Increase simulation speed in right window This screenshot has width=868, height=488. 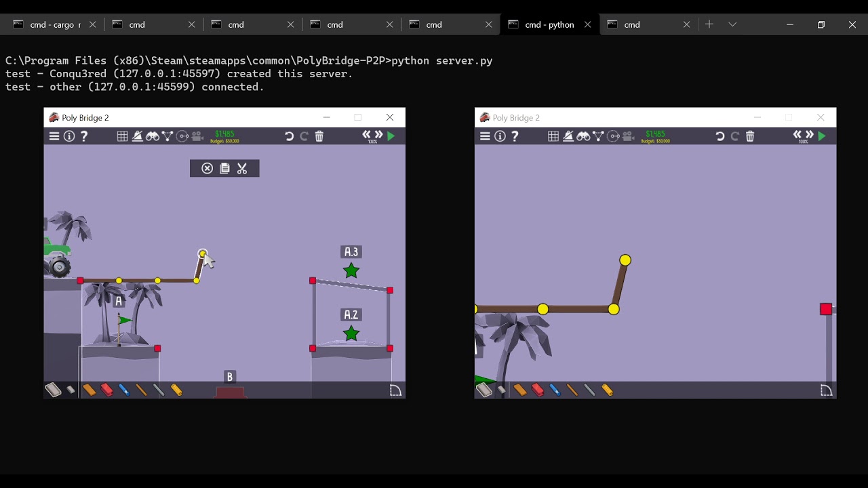tap(810, 135)
